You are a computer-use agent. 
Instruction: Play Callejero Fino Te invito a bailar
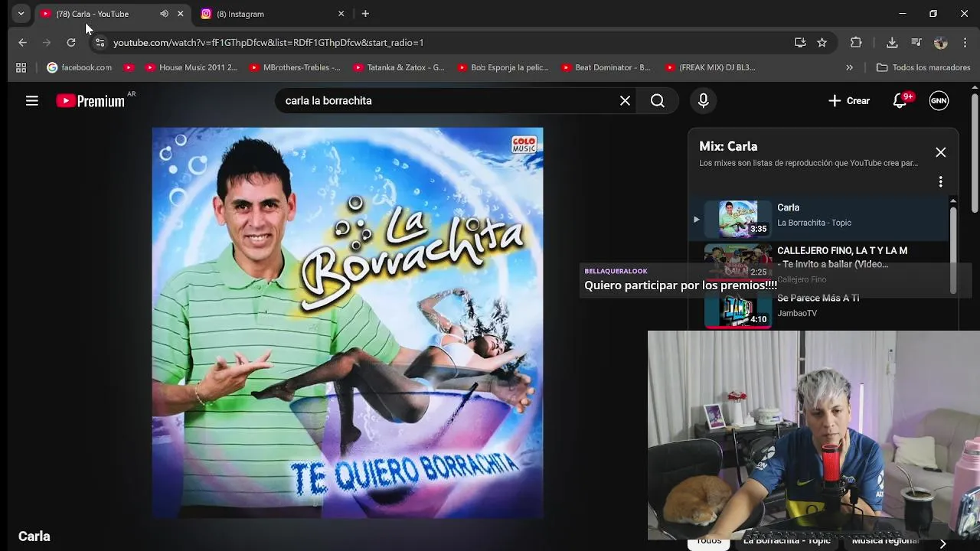pyautogui.click(x=819, y=263)
